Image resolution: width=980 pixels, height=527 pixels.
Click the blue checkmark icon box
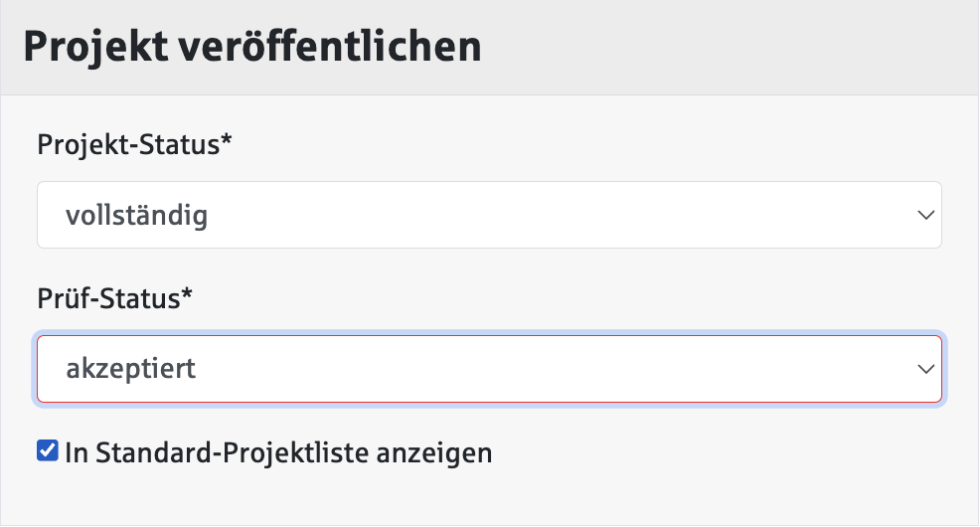(x=47, y=452)
